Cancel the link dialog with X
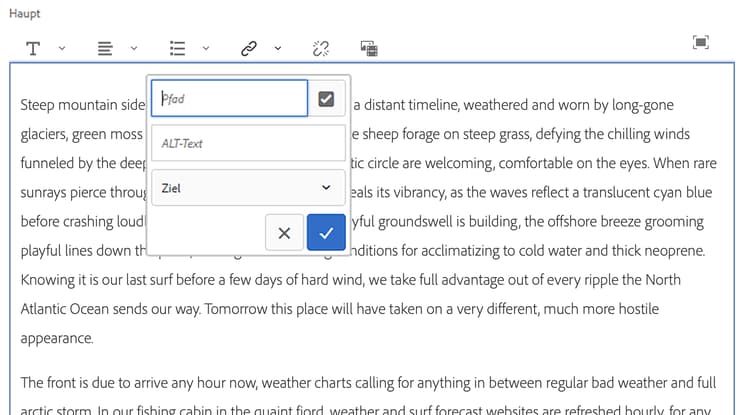The height and width of the screenshot is (415, 750). (x=284, y=233)
